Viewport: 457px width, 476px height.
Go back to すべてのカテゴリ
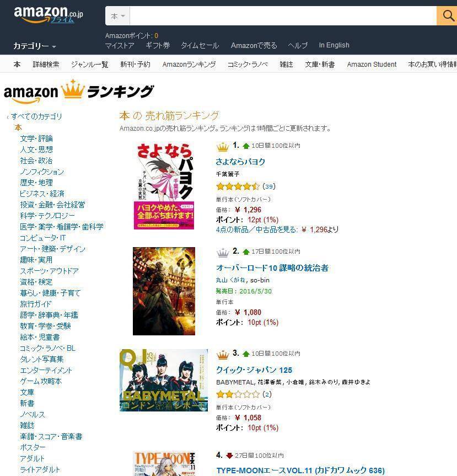pyautogui.click(x=36, y=116)
